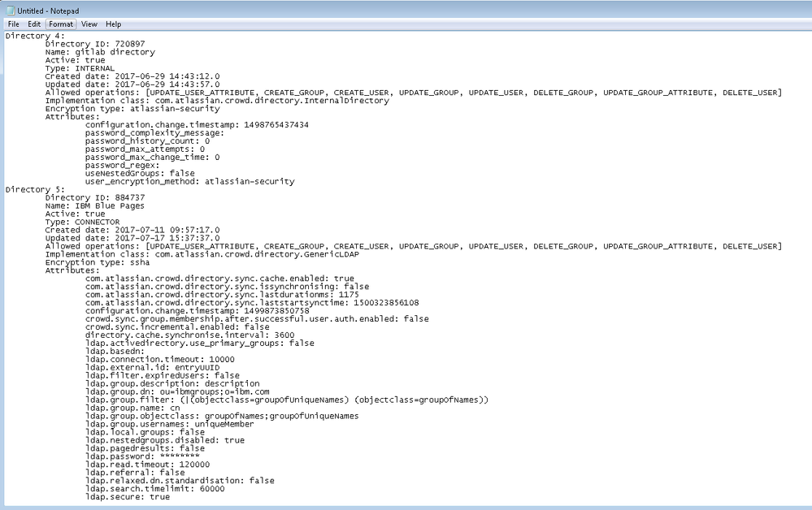
Task: Click 'ldap.relaxed.dn.standardisation: false' line
Action: [x=180, y=481]
